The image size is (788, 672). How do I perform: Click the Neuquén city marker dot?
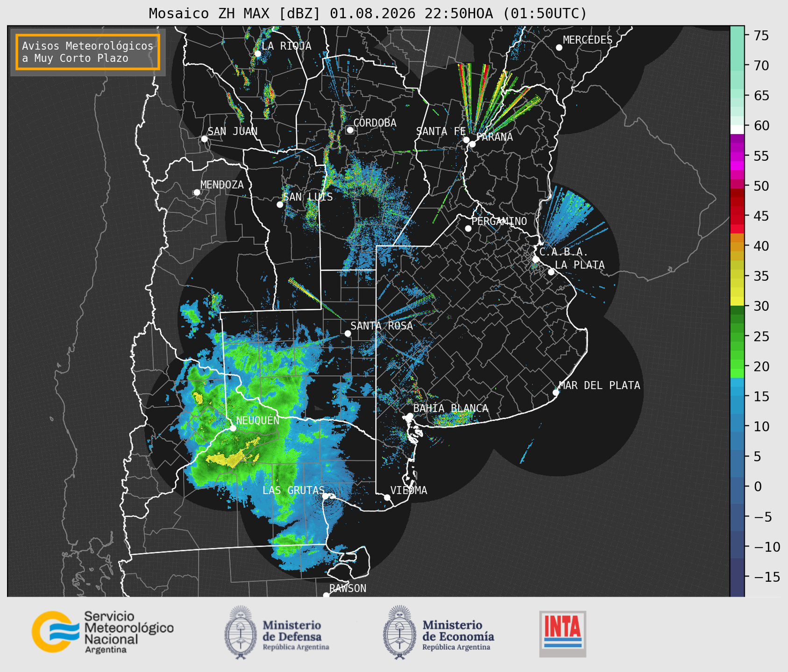coord(233,428)
